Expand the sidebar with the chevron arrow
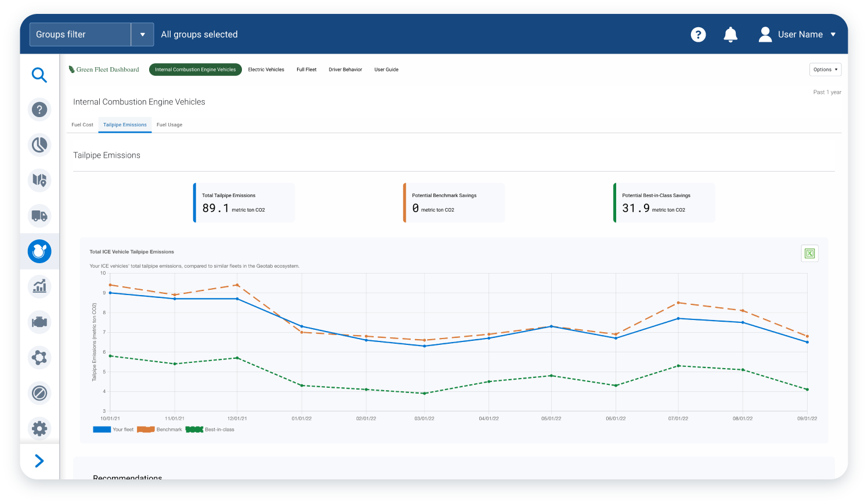868x502 pixels. pos(39,461)
